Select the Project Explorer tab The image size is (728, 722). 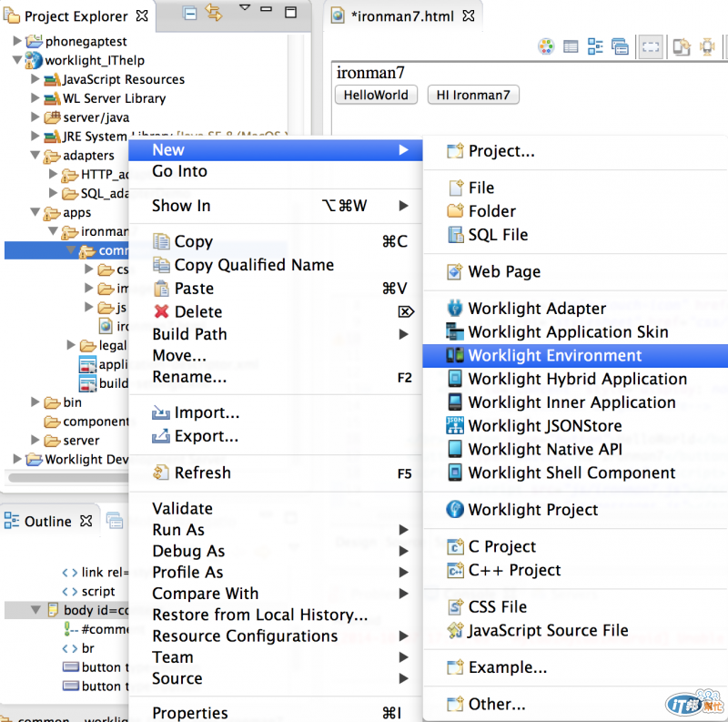click(x=76, y=16)
